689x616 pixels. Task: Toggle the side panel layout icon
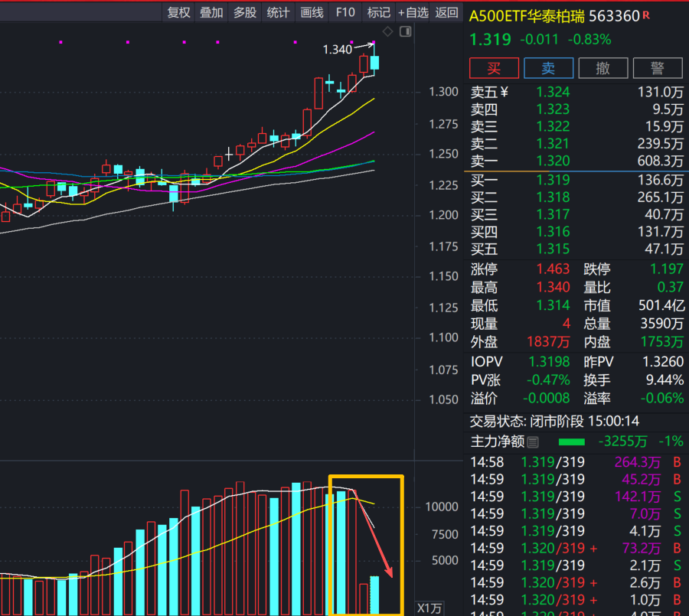(x=405, y=31)
